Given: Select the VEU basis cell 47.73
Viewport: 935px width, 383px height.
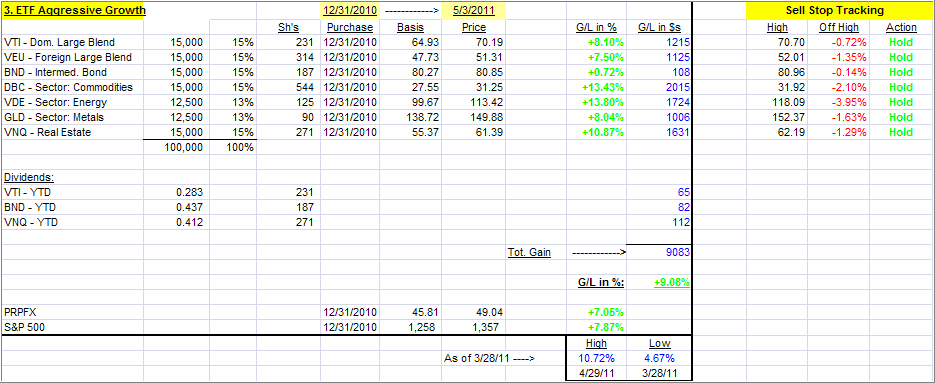Looking at the screenshot, I should coord(410,57).
